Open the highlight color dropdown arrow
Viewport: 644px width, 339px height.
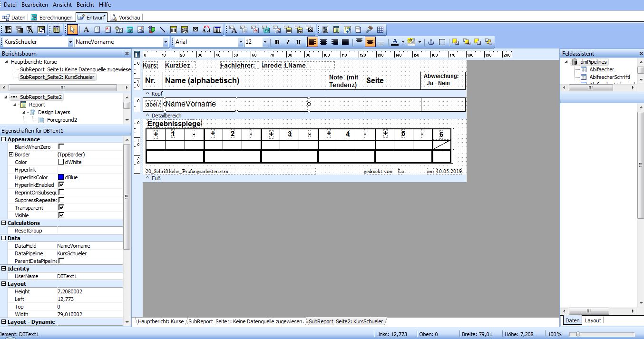coord(420,42)
